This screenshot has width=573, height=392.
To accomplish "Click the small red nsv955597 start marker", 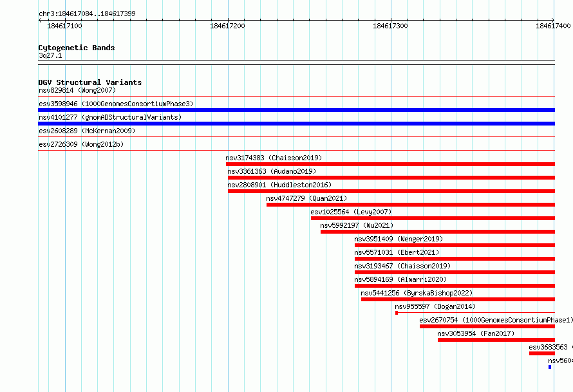I will [397, 313].
